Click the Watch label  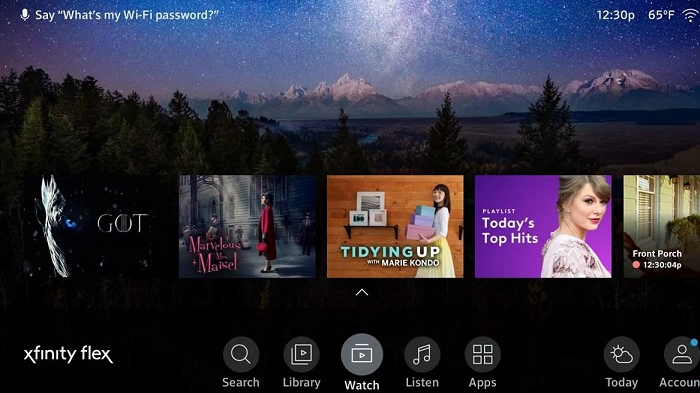coord(362,385)
